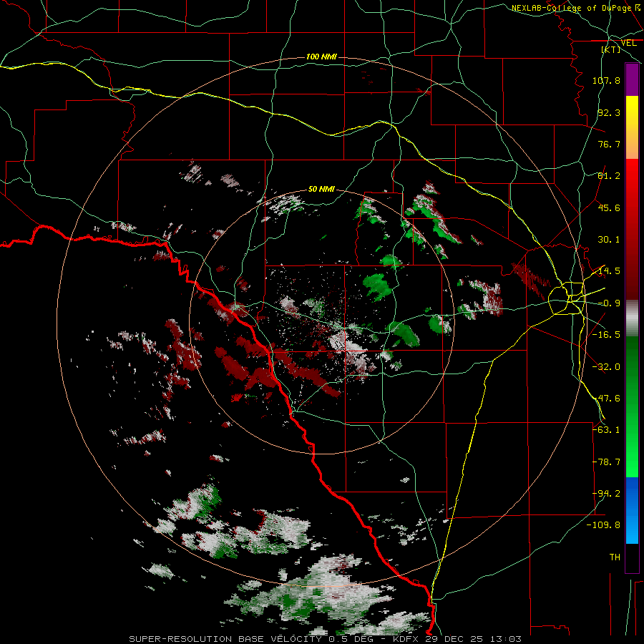This screenshot has width=644, height=644.
Task: Click the -78.7 legend value
Action: tap(606, 462)
